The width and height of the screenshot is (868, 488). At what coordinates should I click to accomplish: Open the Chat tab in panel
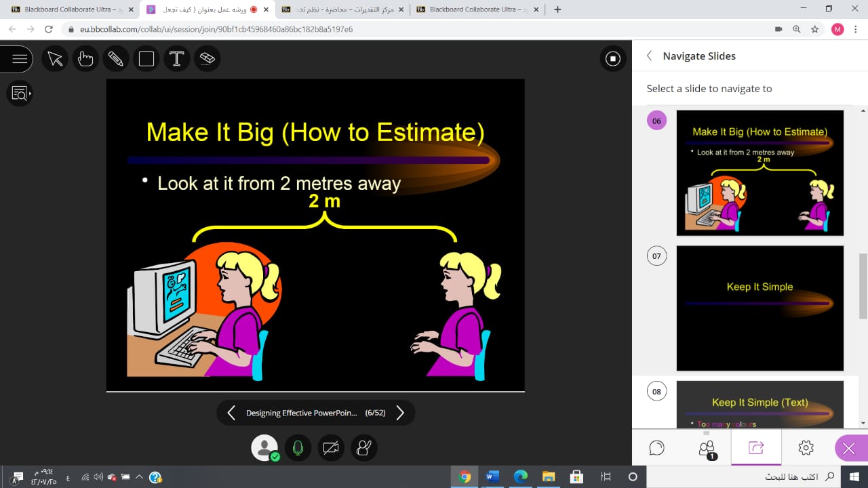pos(656,447)
